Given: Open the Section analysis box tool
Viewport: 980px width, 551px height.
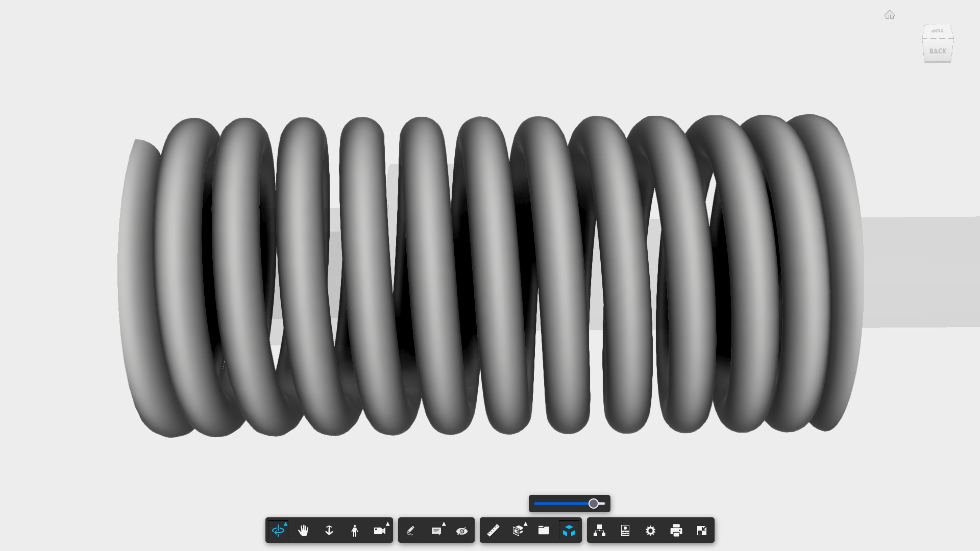Looking at the screenshot, I should [518, 531].
